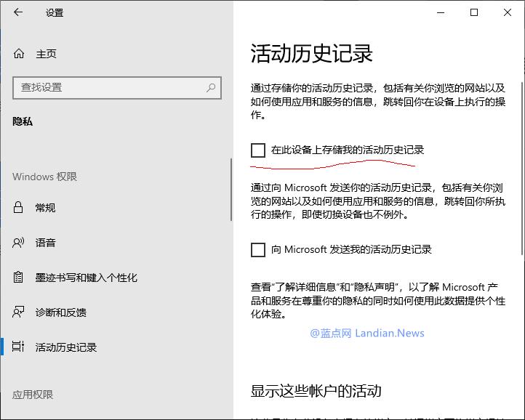Click the 应用权限 section header
The height and width of the screenshot is (420, 525).
[x=33, y=395]
